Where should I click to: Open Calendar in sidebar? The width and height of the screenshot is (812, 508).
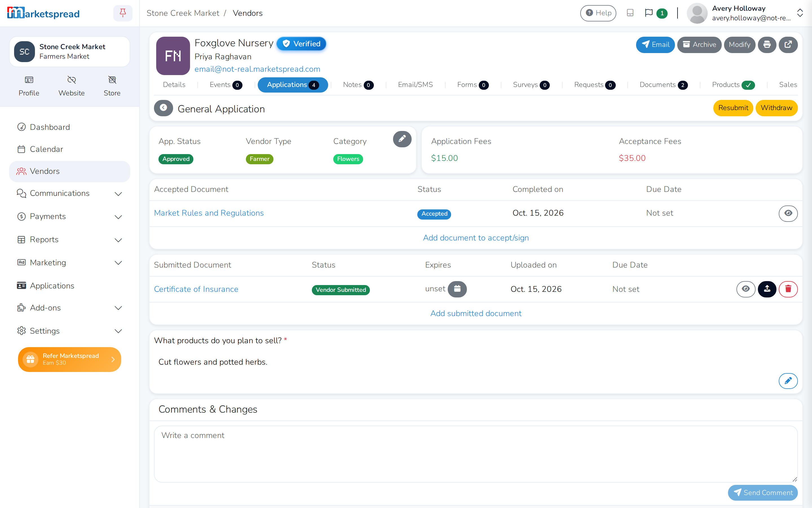tap(69, 149)
